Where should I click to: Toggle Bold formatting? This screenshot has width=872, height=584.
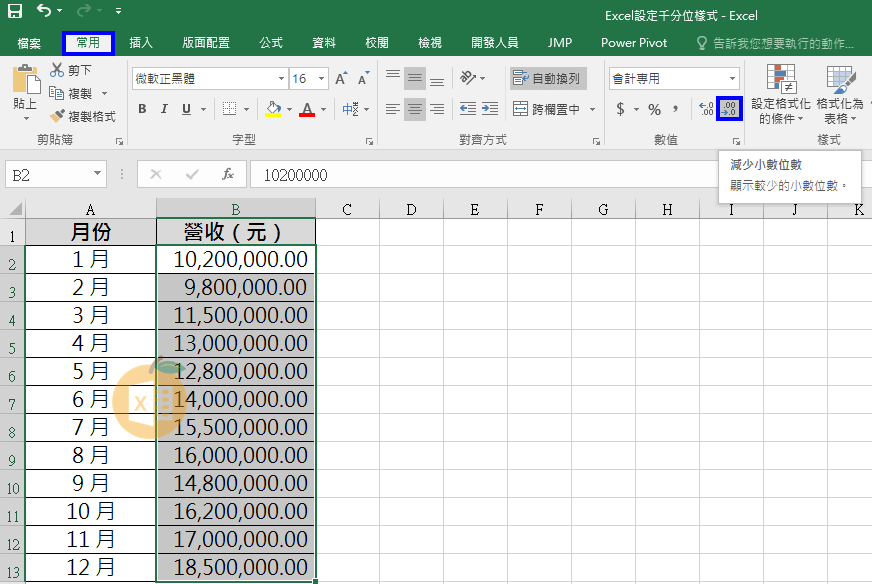(142, 109)
